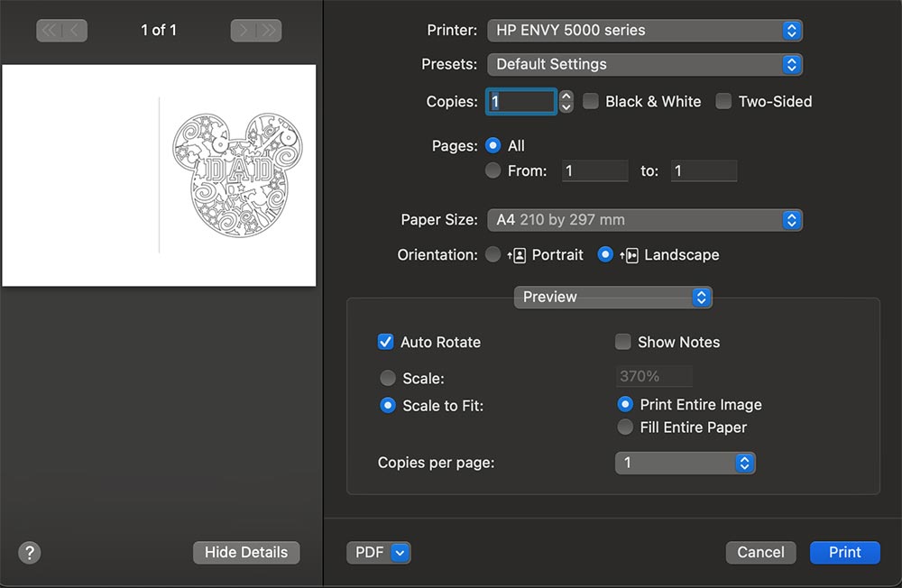902x588 pixels.
Task: Enable Black & White checkbox
Action: (x=591, y=101)
